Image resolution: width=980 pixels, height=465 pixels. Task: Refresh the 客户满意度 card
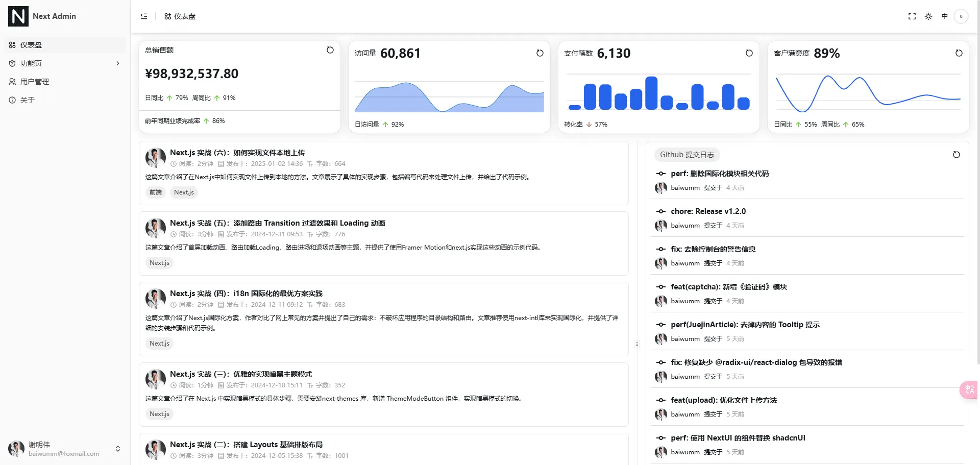click(959, 53)
